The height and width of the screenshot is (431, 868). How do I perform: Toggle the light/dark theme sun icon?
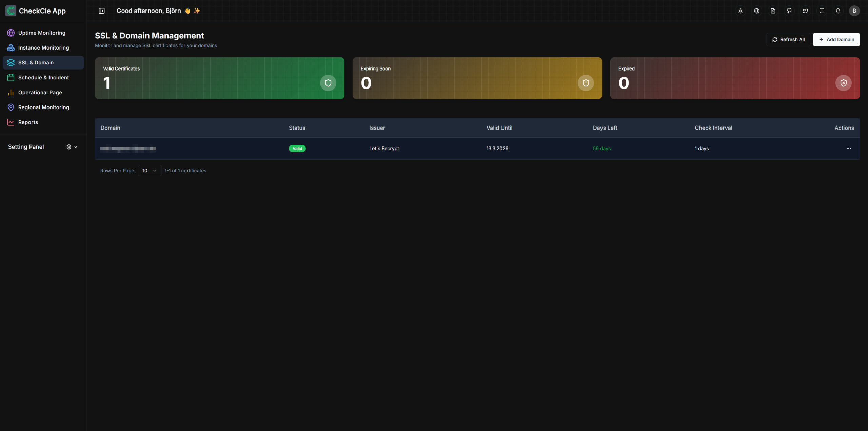click(x=741, y=11)
